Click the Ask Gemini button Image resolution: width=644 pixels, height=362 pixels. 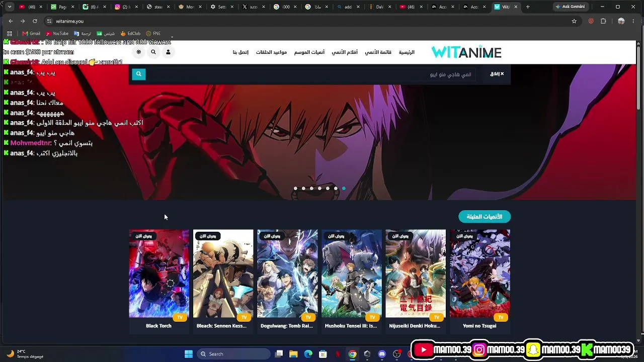[570, 7]
